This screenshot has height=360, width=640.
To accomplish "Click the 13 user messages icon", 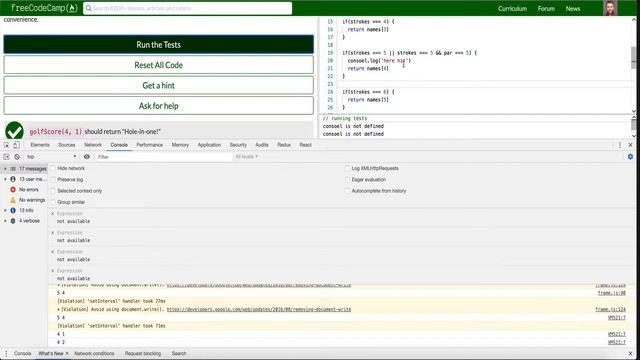I will click(13, 179).
